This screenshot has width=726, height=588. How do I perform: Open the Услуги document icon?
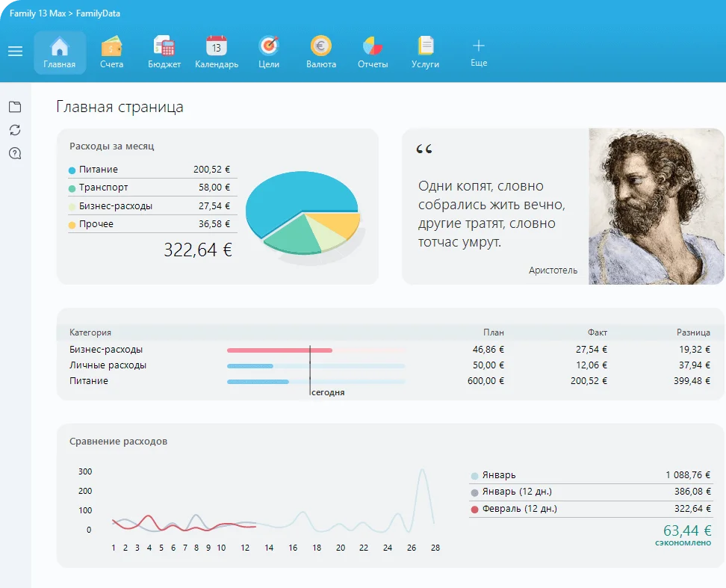(425, 47)
